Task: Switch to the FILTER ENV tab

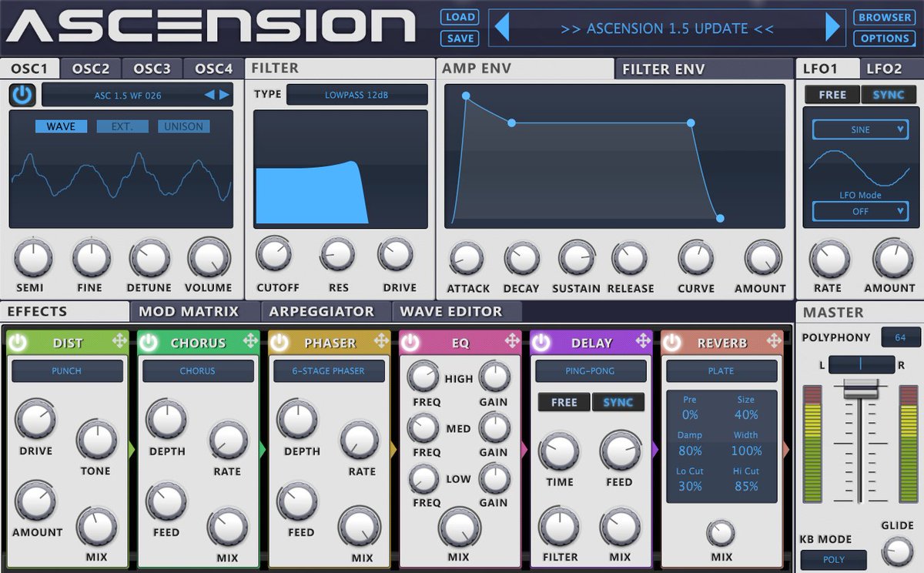Action: click(x=704, y=69)
